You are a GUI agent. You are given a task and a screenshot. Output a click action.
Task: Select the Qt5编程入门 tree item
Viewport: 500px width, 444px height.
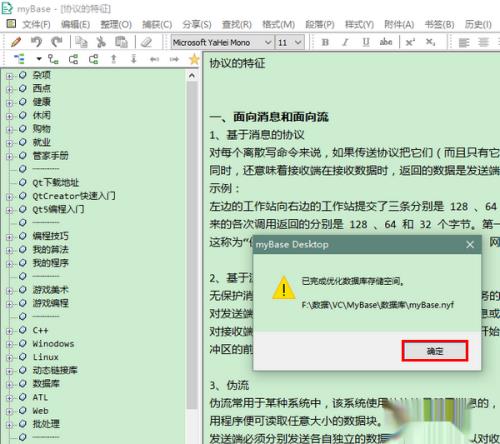coord(58,209)
